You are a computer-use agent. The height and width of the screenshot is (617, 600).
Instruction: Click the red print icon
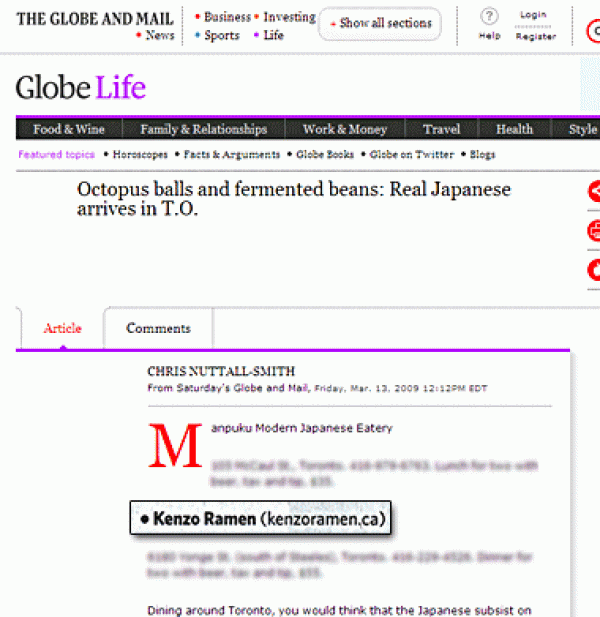[594, 231]
